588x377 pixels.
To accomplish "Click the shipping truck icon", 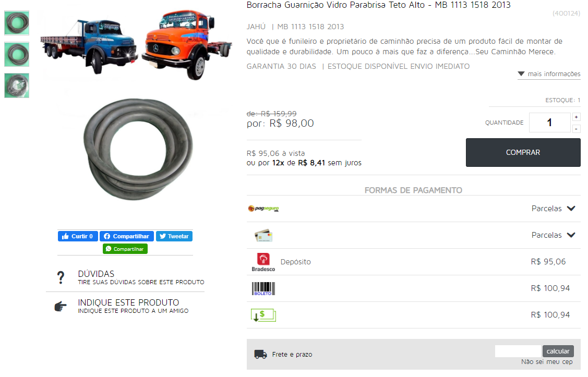I will pos(261,354).
